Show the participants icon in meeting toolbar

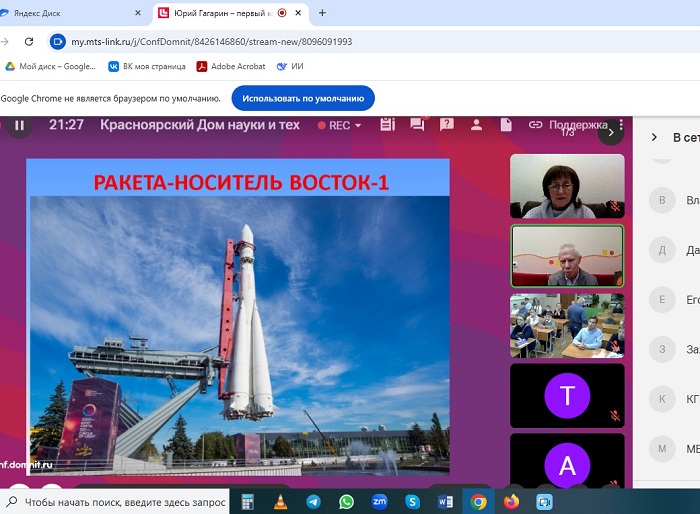click(x=477, y=125)
